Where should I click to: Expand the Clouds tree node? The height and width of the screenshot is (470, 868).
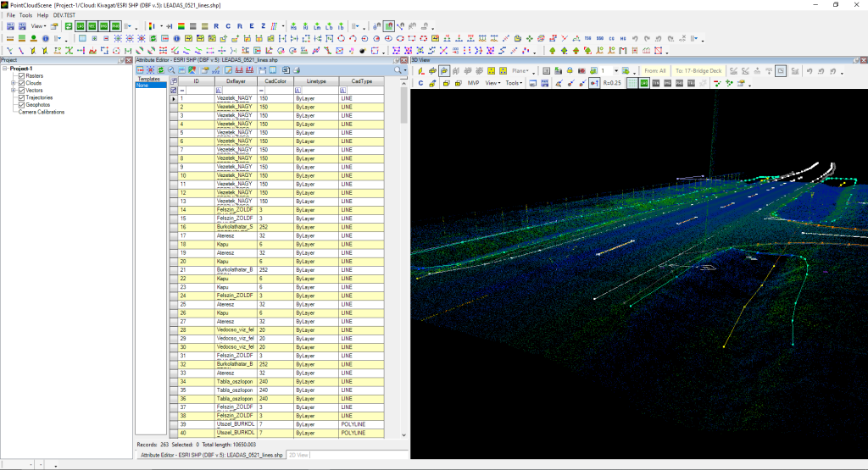[13, 83]
